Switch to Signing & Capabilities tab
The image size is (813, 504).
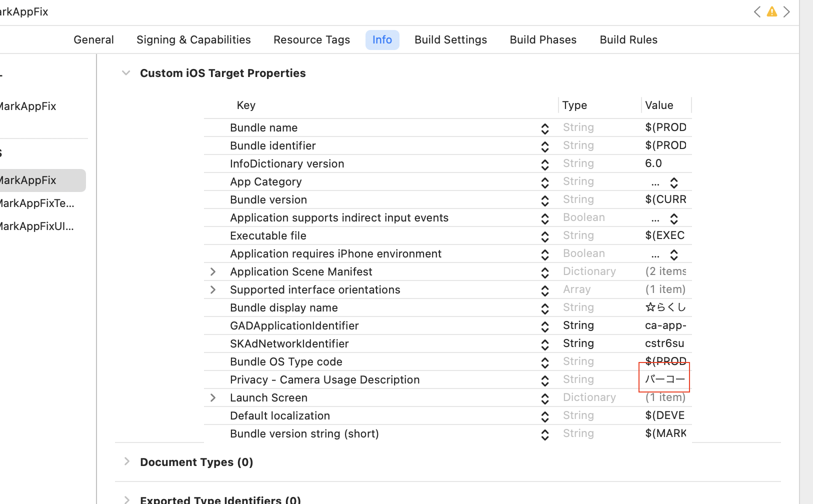(x=193, y=39)
